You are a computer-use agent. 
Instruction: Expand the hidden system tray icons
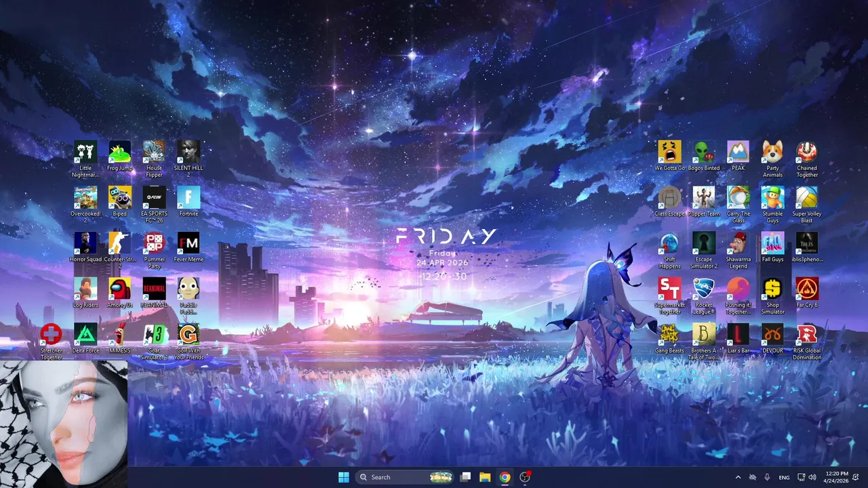738,477
